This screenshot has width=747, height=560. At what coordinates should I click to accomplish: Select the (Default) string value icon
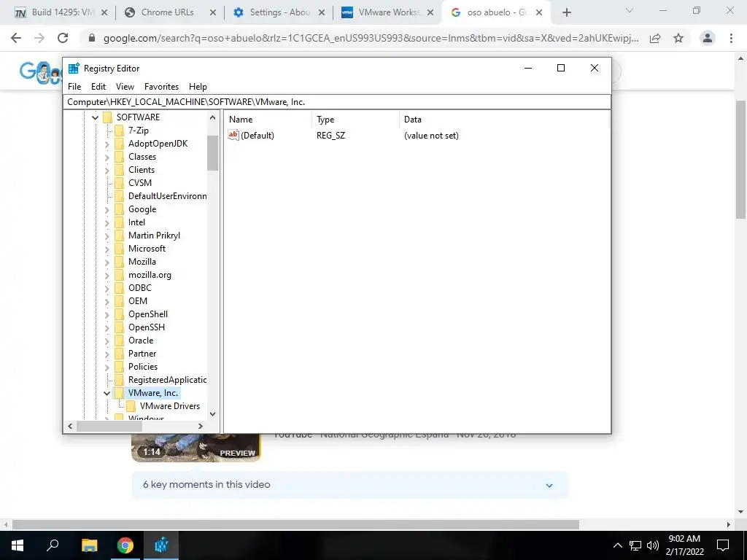(233, 135)
